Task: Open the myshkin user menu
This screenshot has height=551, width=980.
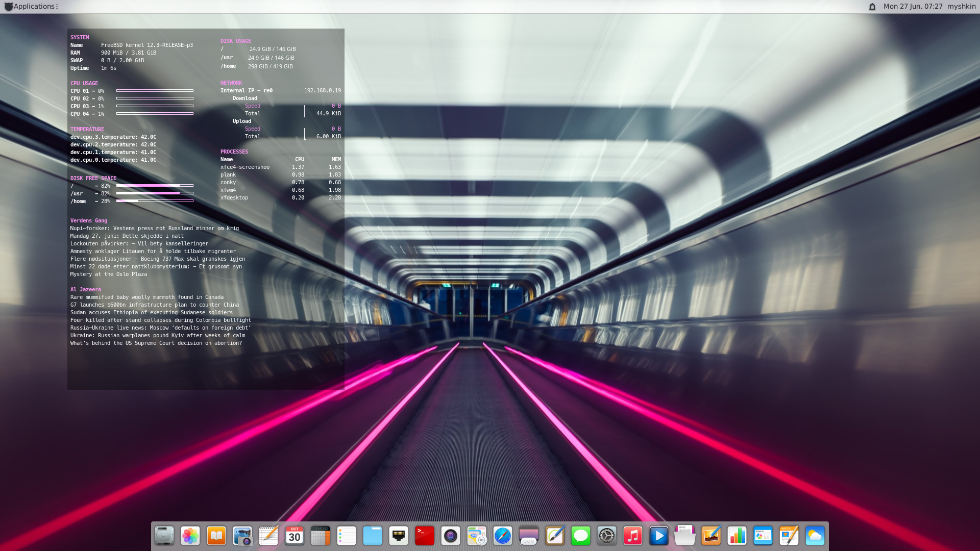Action: pyautogui.click(x=961, y=7)
